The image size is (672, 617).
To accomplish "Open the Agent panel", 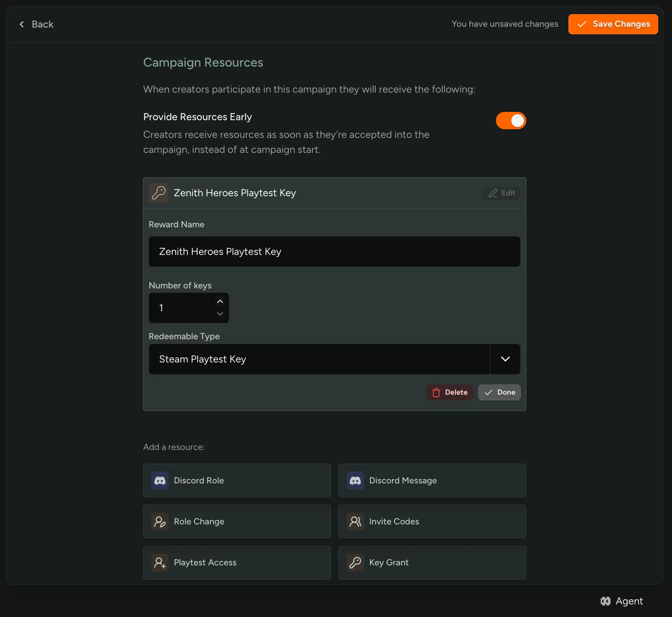I will (x=622, y=601).
